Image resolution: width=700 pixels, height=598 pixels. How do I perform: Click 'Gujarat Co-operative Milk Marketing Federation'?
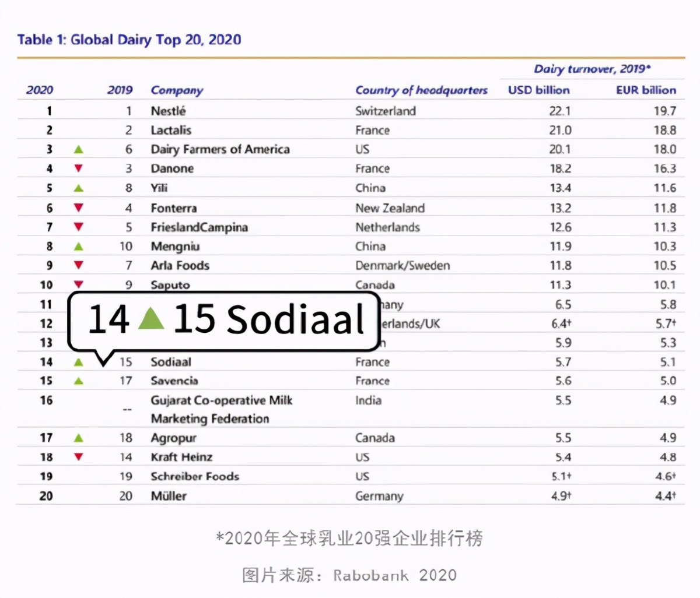[222, 409]
